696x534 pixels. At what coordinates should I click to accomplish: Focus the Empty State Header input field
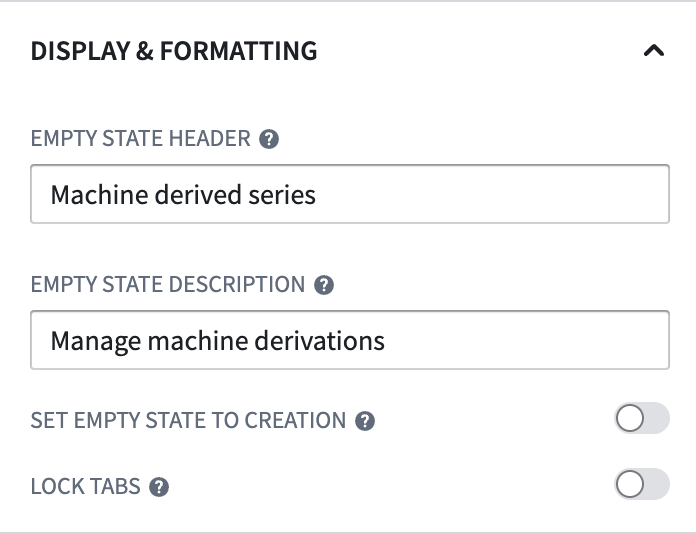tap(350, 194)
